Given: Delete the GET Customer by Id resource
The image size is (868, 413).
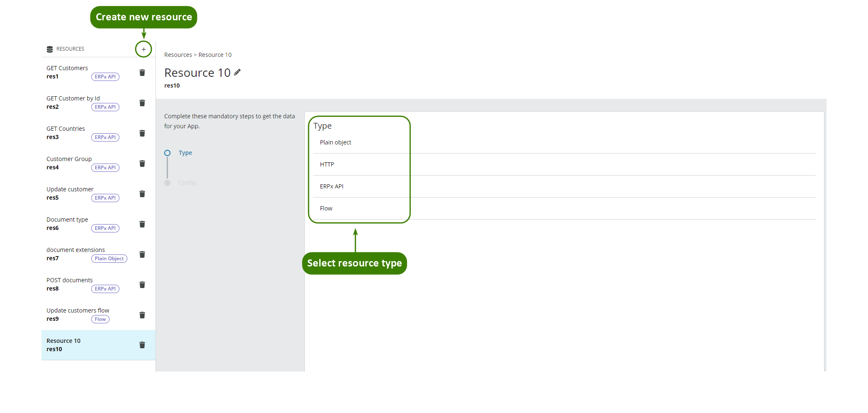Looking at the screenshot, I should pyautogui.click(x=142, y=103).
